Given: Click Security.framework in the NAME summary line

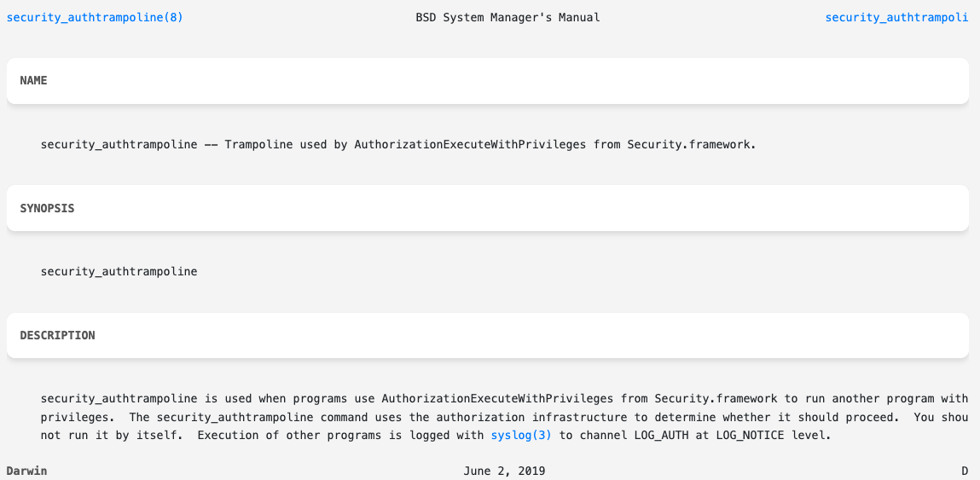Looking at the screenshot, I should tap(690, 144).
